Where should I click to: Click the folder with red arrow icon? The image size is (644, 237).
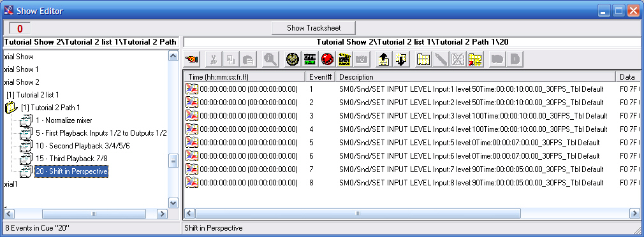pos(475,60)
